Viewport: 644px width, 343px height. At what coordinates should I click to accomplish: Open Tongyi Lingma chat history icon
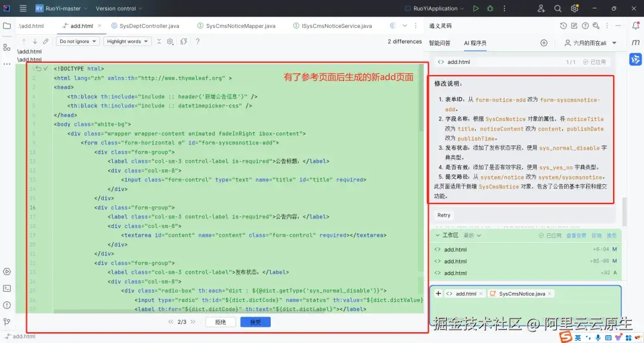click(x=563, y=26)
